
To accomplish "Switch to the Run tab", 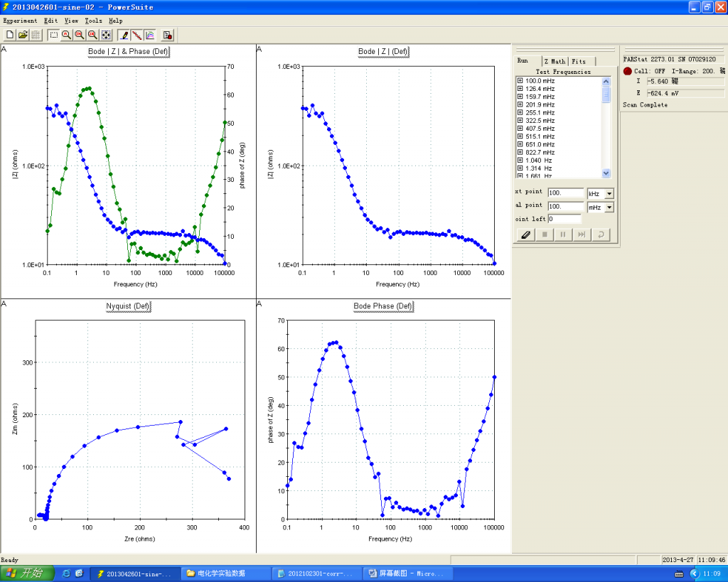I will pyautogui.click(x=528, y=61).
